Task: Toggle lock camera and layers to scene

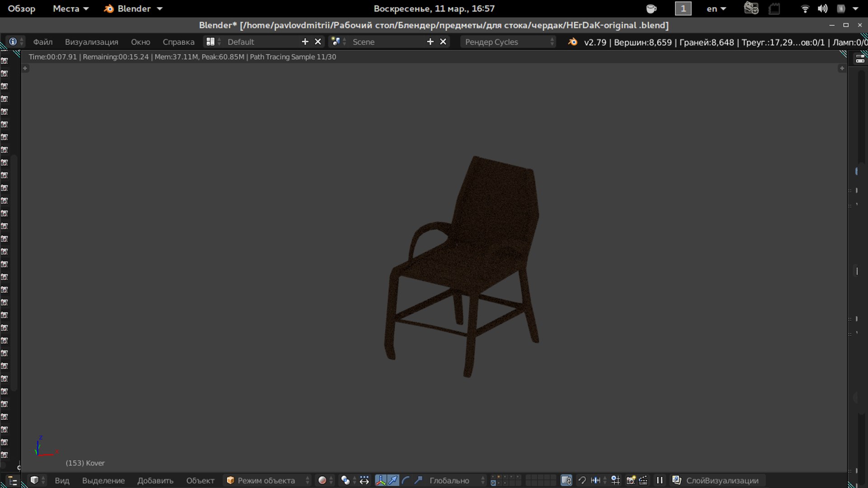Action: [566, 480]
